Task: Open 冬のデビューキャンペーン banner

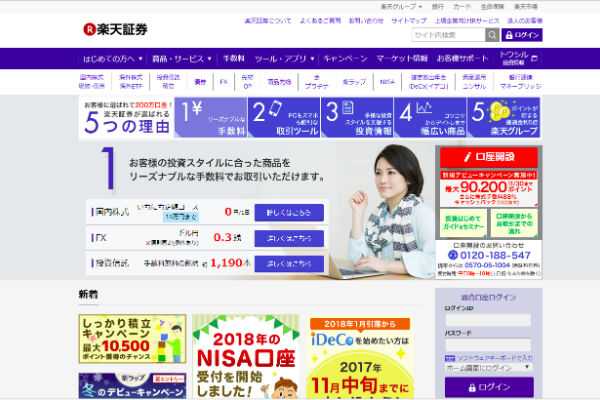Action: pyautogui.click(x=132, y=386)
